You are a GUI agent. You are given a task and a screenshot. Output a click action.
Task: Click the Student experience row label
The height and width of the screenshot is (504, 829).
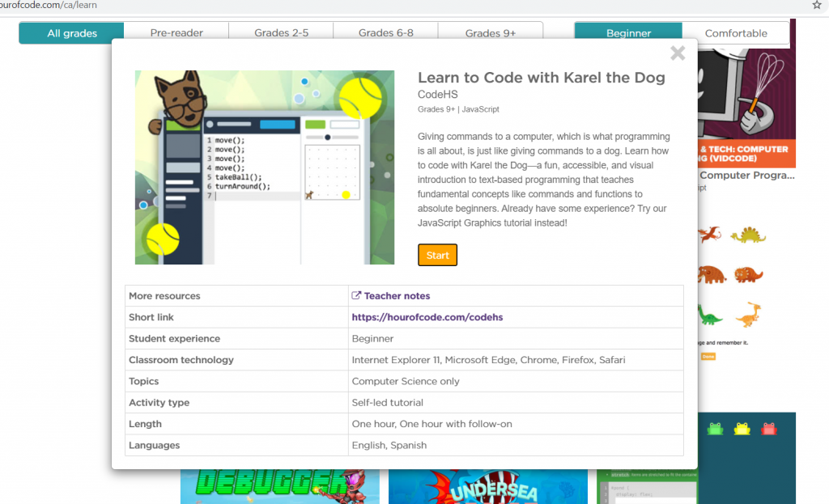(x=175, y=339)
